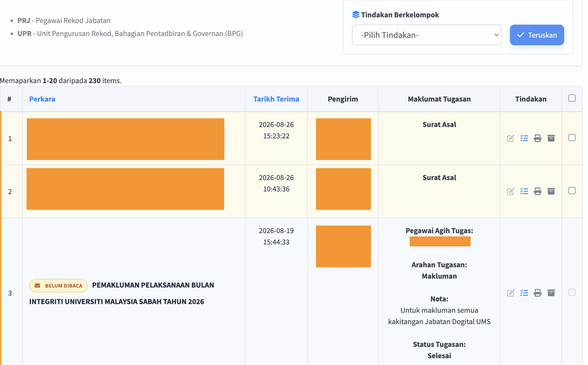This screenshot has width=588, height=365.
Task: Tick the checkbox for row 2
Action: [x=572, y=191]
